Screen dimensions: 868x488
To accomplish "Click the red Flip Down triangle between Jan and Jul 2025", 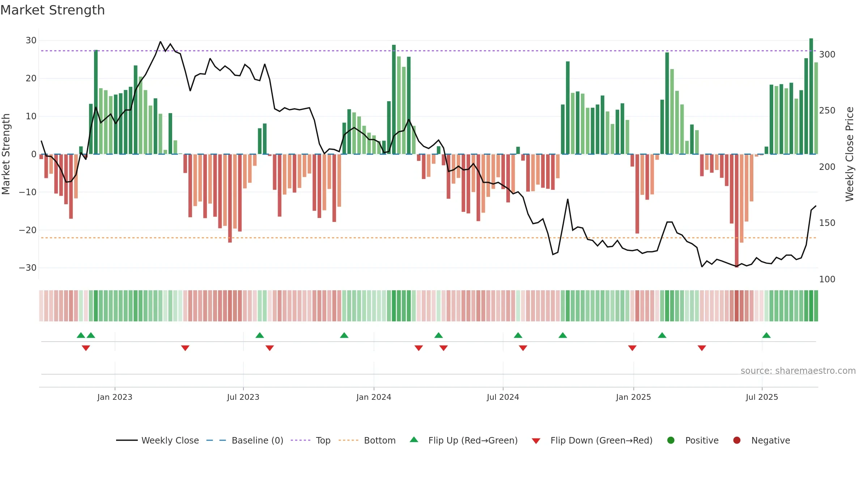I will coord(702,348).
